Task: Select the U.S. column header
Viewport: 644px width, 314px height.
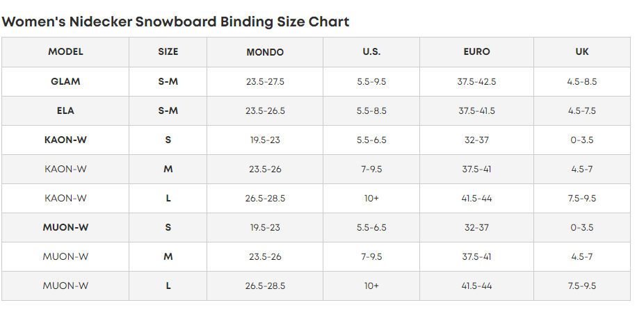Action: click(371, 52)
